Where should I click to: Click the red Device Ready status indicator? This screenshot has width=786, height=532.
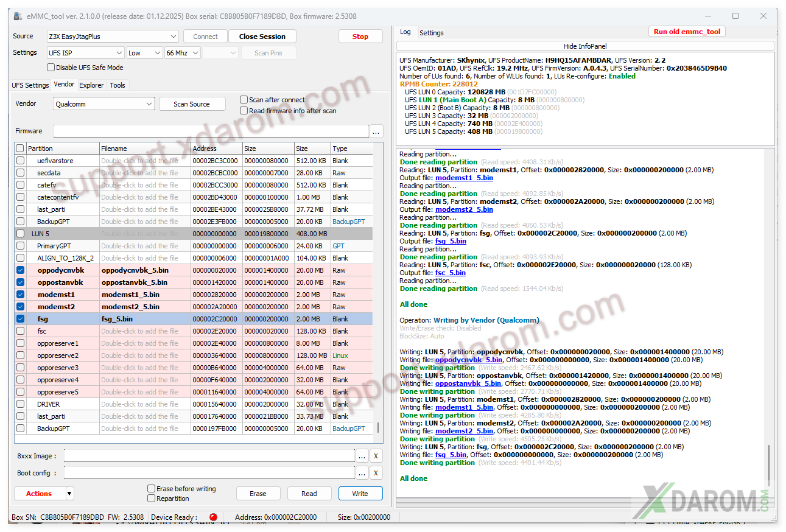pos(213,517)
